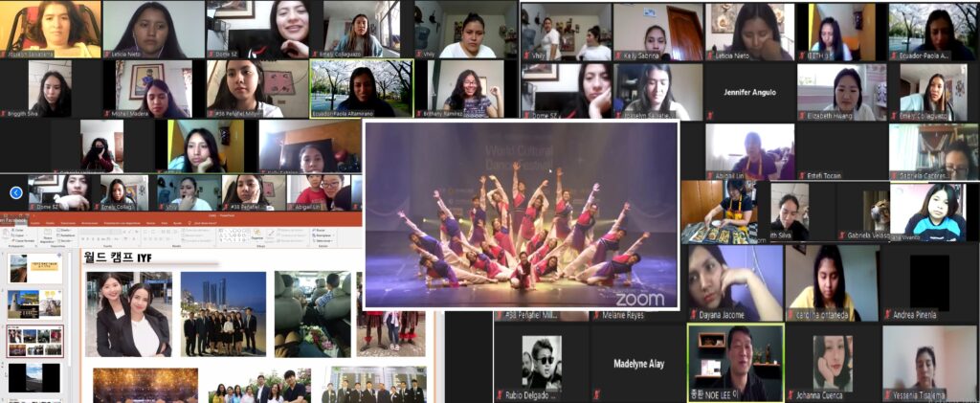Click muted mic icon beside Johanna Cuenca
980x403 pixels.
(791, 395)
